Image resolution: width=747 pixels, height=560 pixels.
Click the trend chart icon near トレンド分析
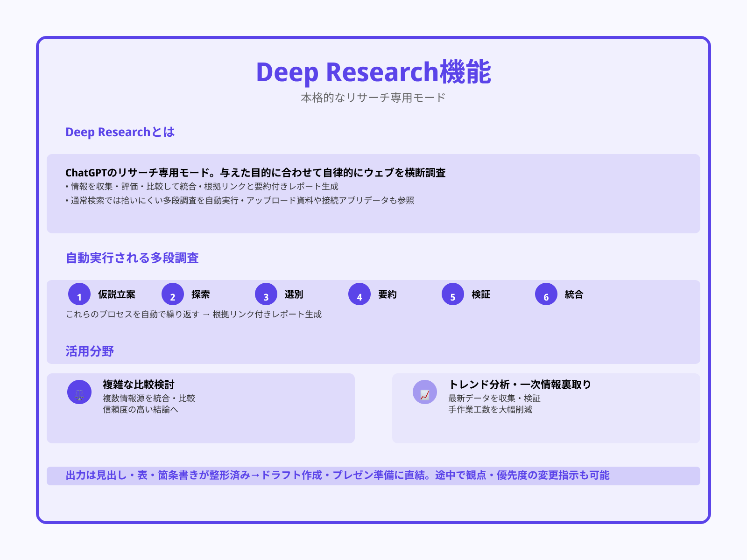click(x=424, y=392)
